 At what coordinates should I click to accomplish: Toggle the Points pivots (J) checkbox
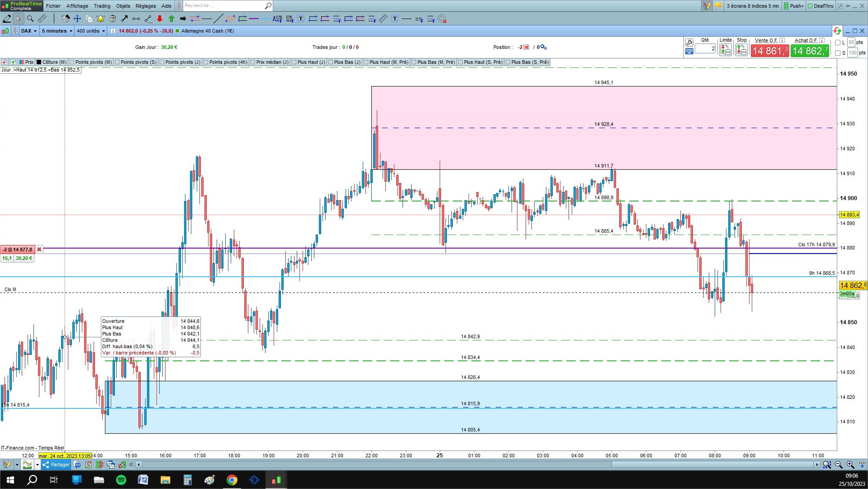(x=162, y=62)
